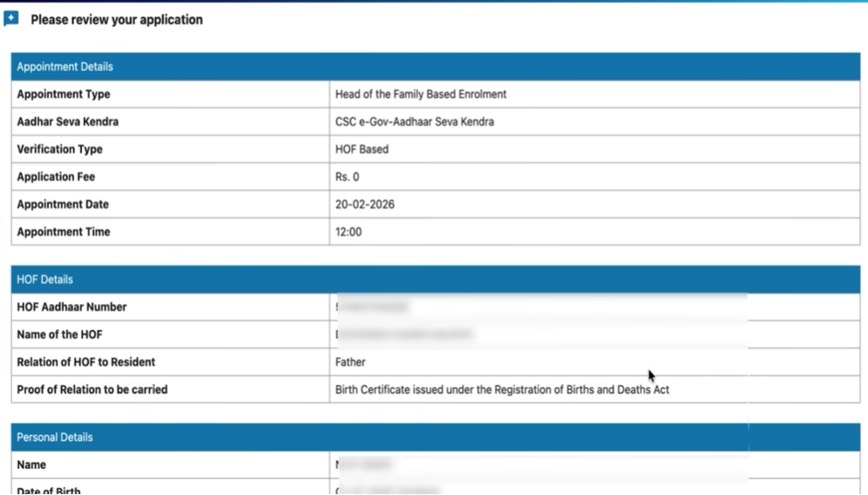Click the appointment date 20-02-2026
This screenshot has height=495, width=868.
(364, 204)
